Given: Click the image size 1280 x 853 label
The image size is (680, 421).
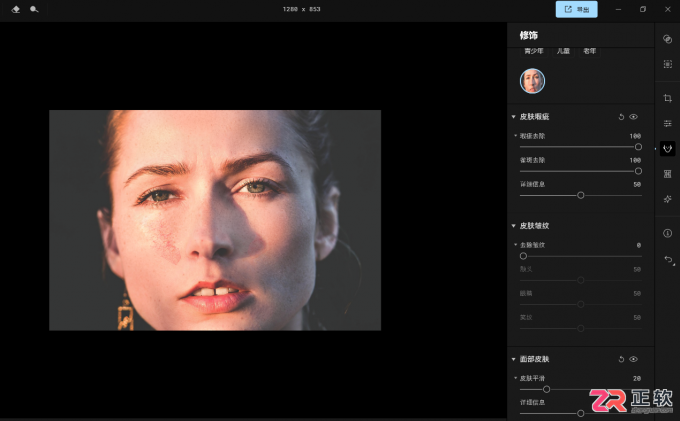Looking at the screenshot, I should coord(301,9).
